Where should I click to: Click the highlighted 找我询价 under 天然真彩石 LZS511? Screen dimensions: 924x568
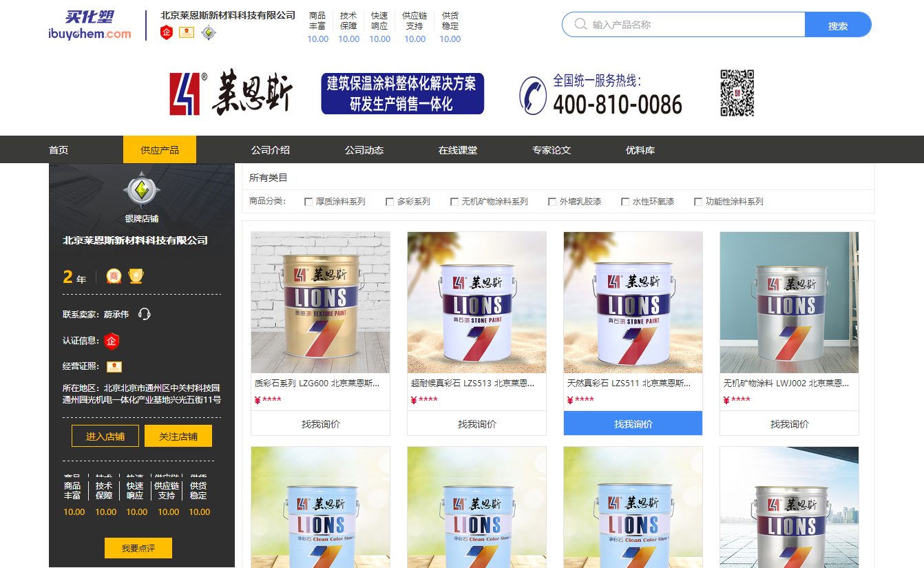pos(633,423)
